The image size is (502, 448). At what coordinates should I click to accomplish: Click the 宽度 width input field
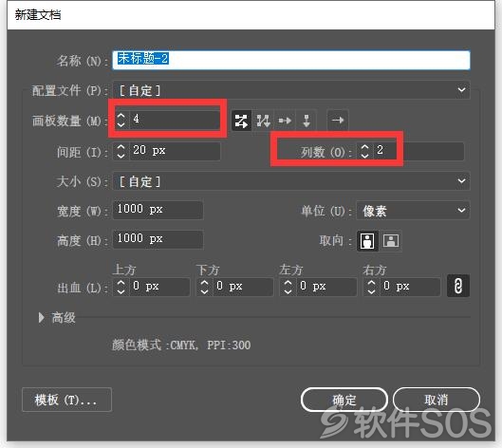click(158, 210)
